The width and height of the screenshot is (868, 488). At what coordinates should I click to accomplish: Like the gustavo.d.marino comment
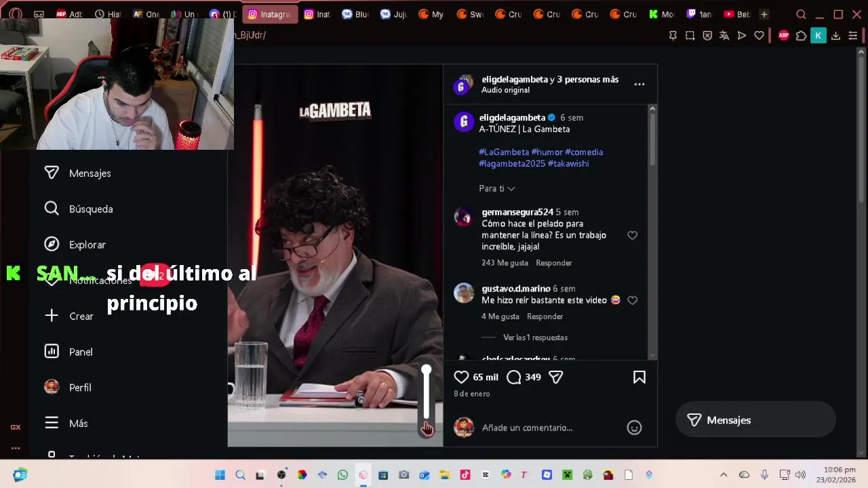(632, 300)
